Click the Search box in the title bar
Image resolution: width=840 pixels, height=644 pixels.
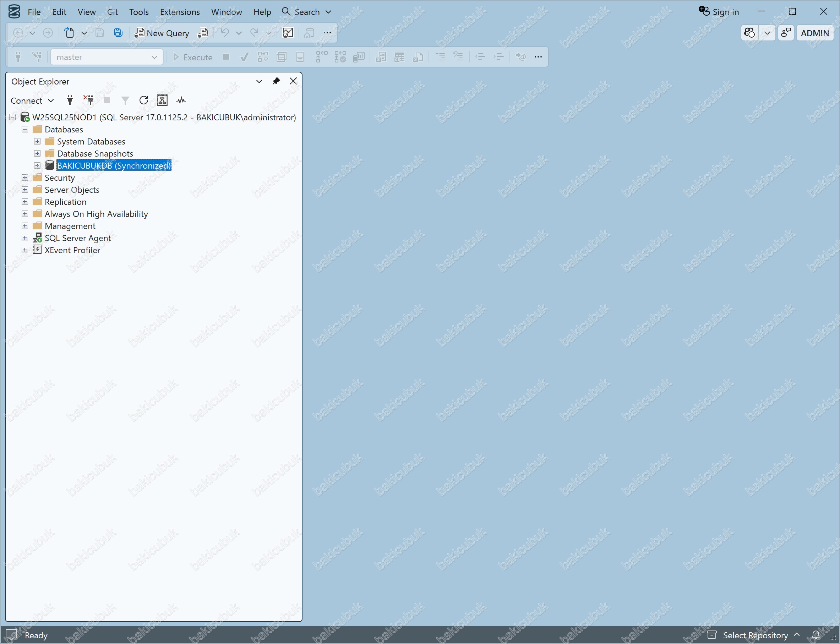coord(306,12)
